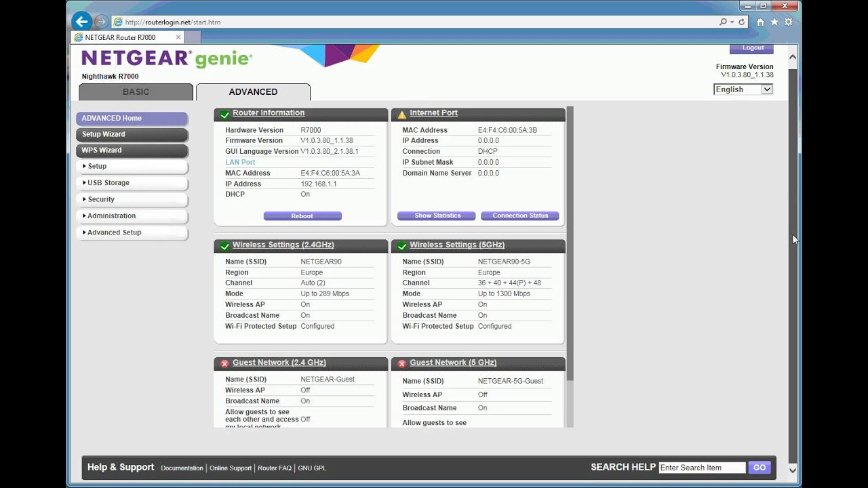
Task: Click the Search Help input field
Action: coord(702,467)
